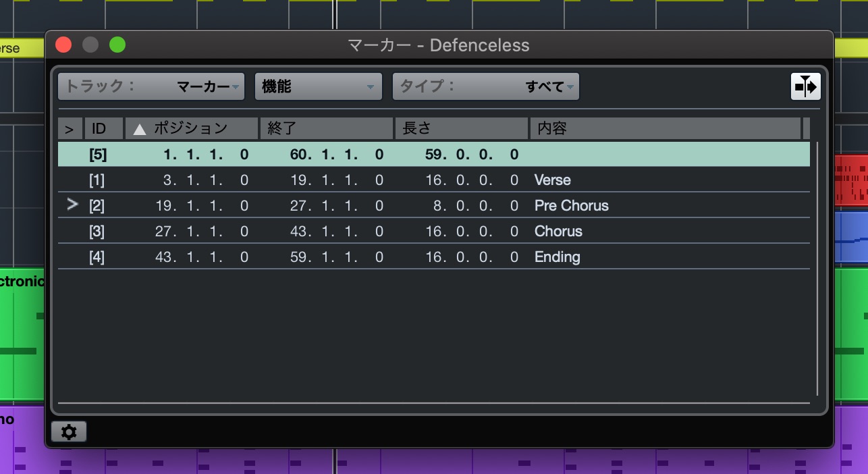
Task: Click length 8. 0. 0. 0 of Pre Chorus
Action: [x=476, y=206]
